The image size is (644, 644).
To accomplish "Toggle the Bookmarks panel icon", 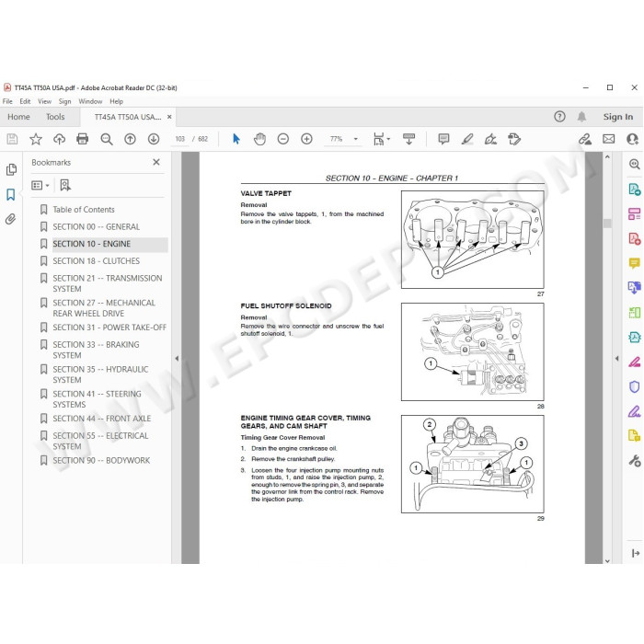I will [x=11, y=195].
